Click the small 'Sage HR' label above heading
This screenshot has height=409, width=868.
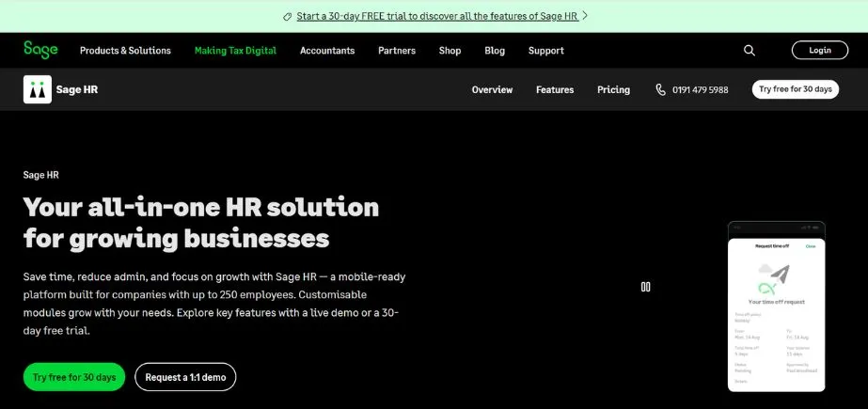point(41,175)
